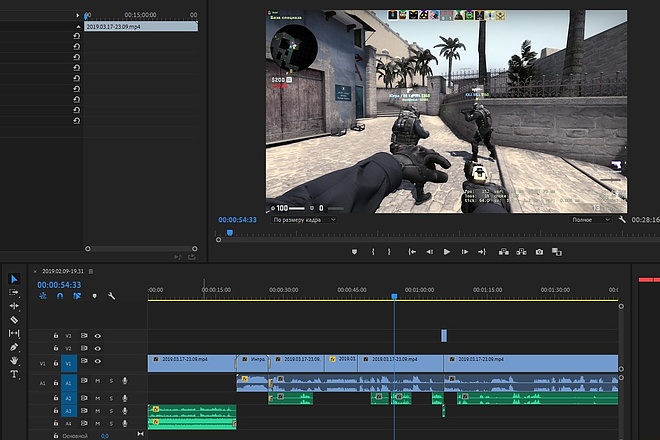The image size is (660, 440).
Task: Toggle nest sequences insert mode
Action: pyautogui.click(x=43, y=296)
